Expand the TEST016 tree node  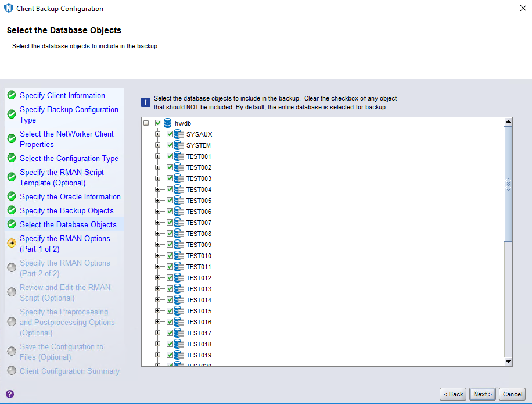point(158,322)
